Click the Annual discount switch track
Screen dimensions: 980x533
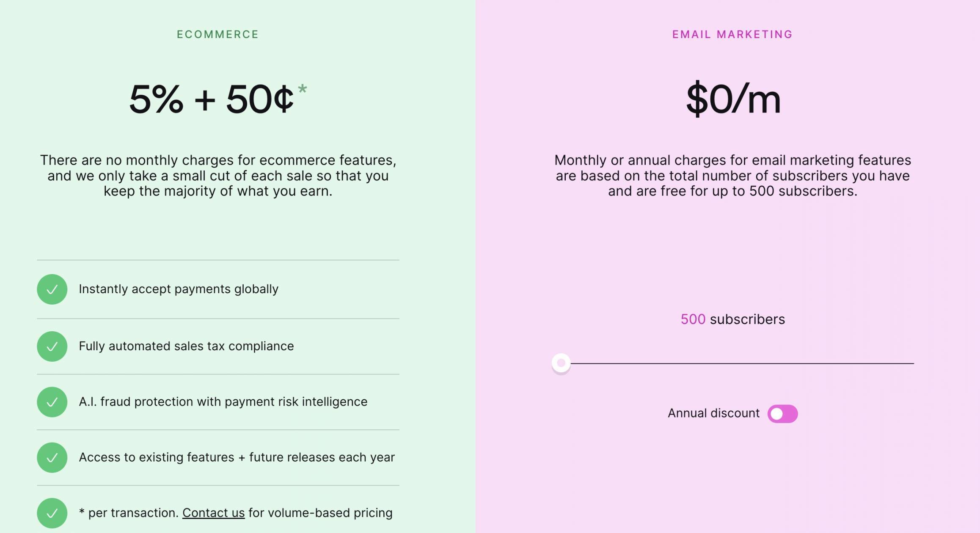pyautogui.click(x=784, y=414)
